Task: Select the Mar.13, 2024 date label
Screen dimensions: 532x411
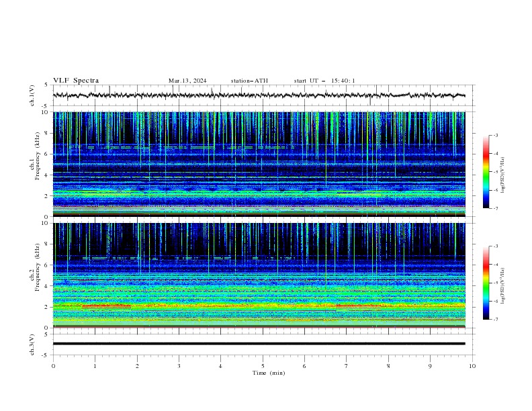Action: (187, 81)
